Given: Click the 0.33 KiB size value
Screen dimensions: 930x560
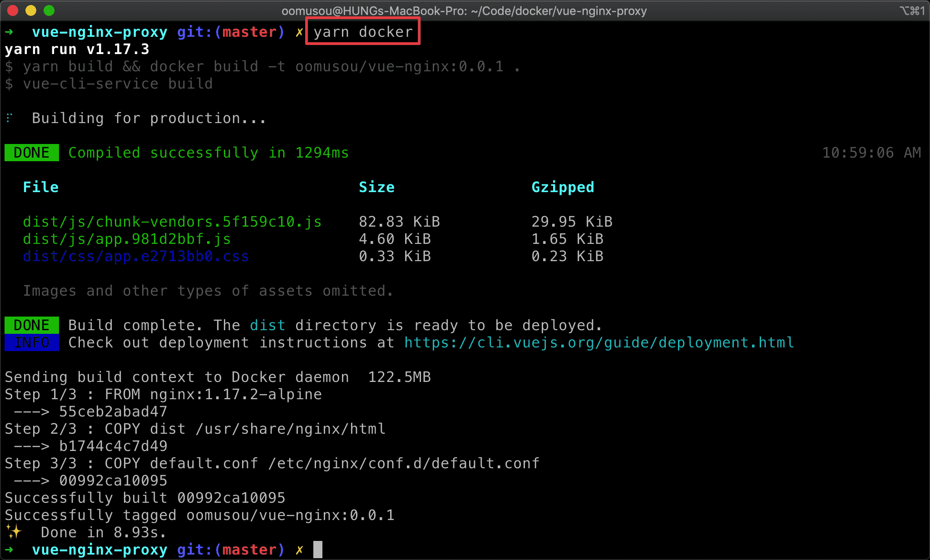Looking at the screenshot, I should click(x=395, y=256).
